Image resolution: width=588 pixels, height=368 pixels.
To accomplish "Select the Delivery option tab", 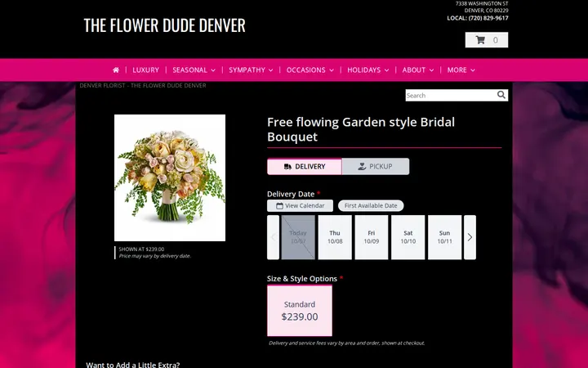I will click(305, 167).
